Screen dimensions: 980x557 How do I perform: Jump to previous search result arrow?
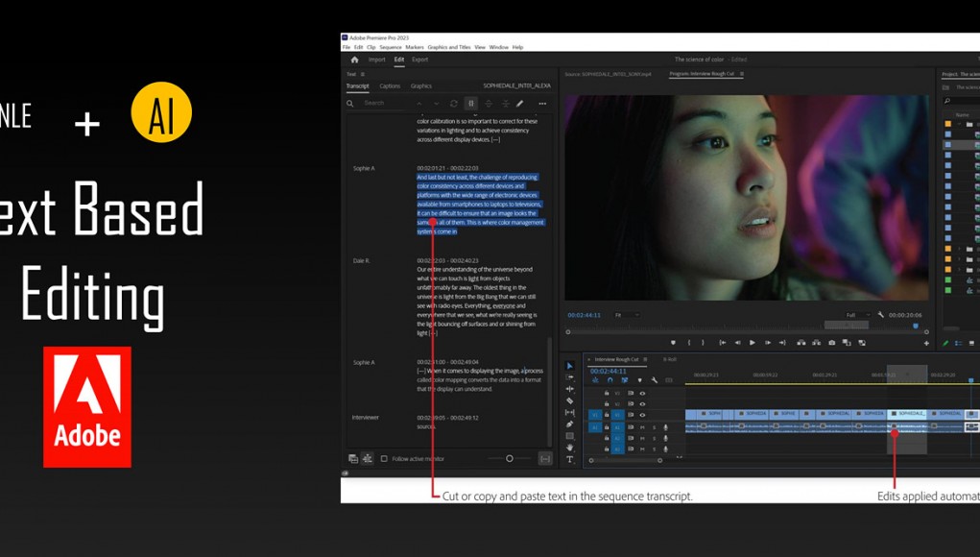click(x=419, y=103)
